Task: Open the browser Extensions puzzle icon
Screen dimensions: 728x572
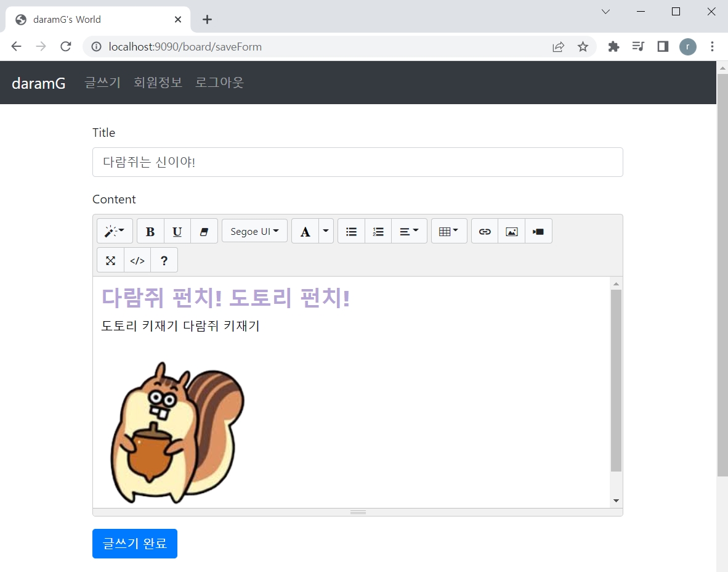Action: (x=613, y=46)
